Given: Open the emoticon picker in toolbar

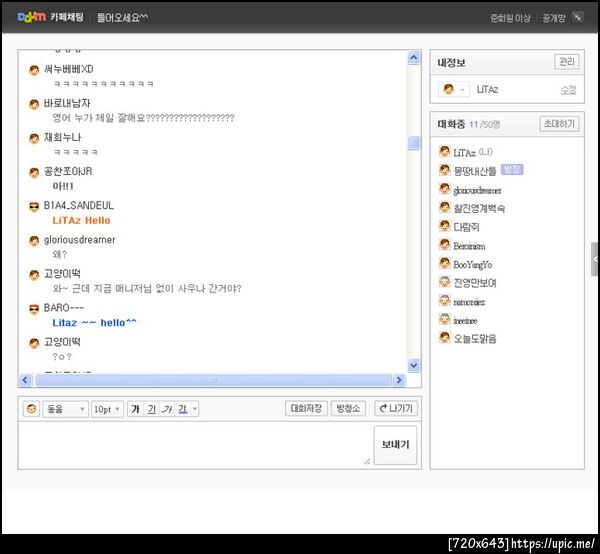Looking at the screenshot, I should [31, 409].
